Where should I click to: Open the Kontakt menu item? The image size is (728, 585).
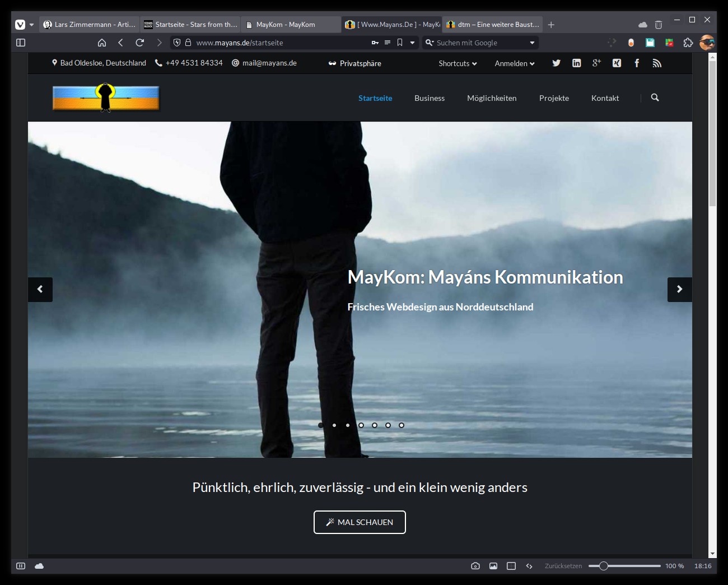605,98
